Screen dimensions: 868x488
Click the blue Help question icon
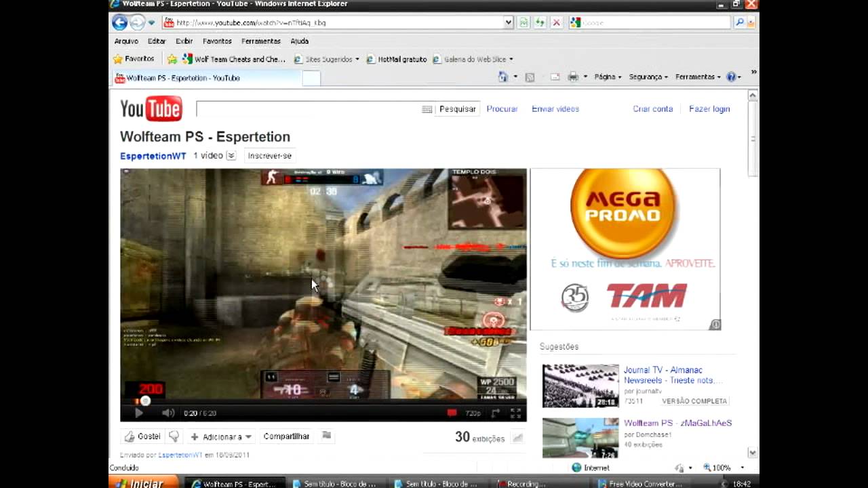coord(731,77)
